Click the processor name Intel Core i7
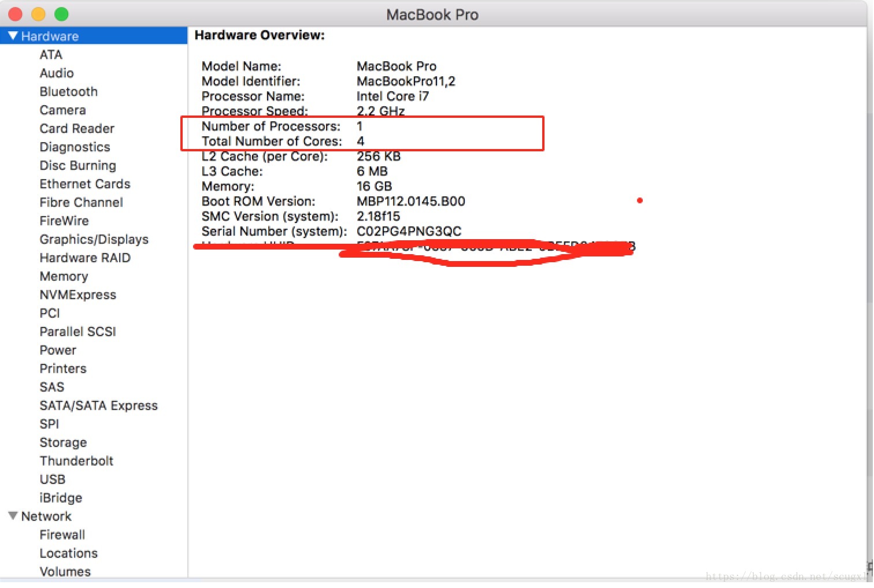Image resolution: width=874 pixels, height=588 pixels. coord(392,96)
